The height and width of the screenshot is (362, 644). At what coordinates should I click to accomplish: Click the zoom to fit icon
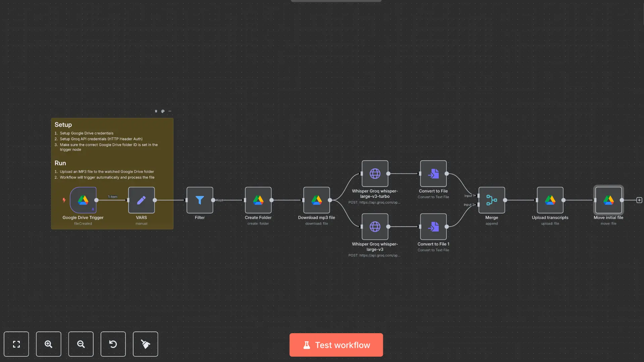point(16,344)
